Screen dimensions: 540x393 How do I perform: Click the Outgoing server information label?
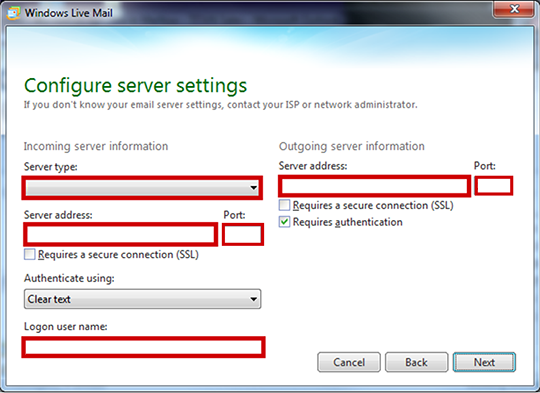pos(352,146)
